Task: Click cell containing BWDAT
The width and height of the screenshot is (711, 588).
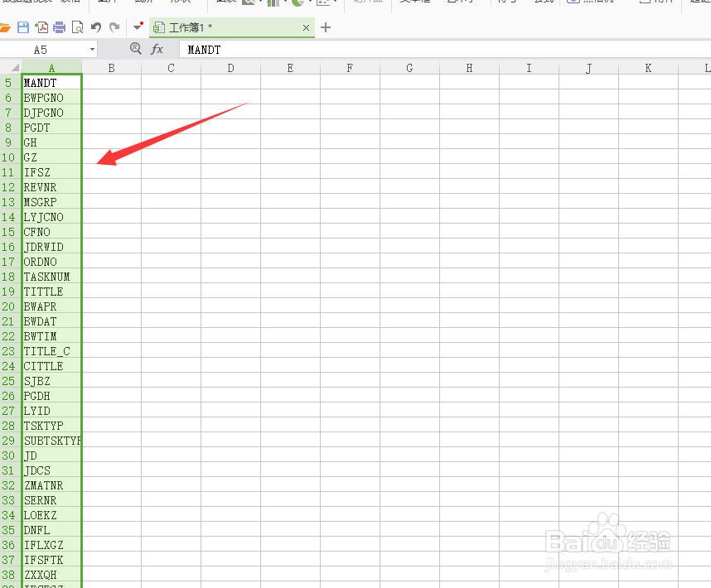Action: point(51,321)
